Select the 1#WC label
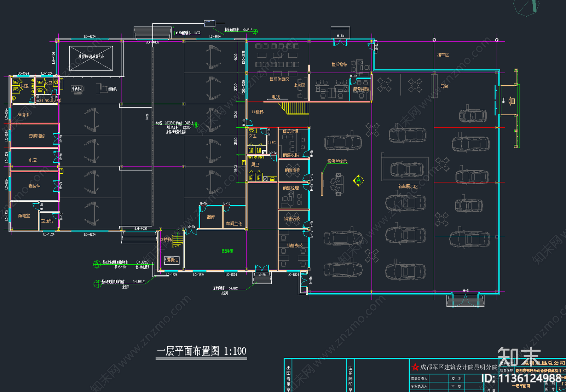Screen dimensions: 566x392 [x=272, y=143]
